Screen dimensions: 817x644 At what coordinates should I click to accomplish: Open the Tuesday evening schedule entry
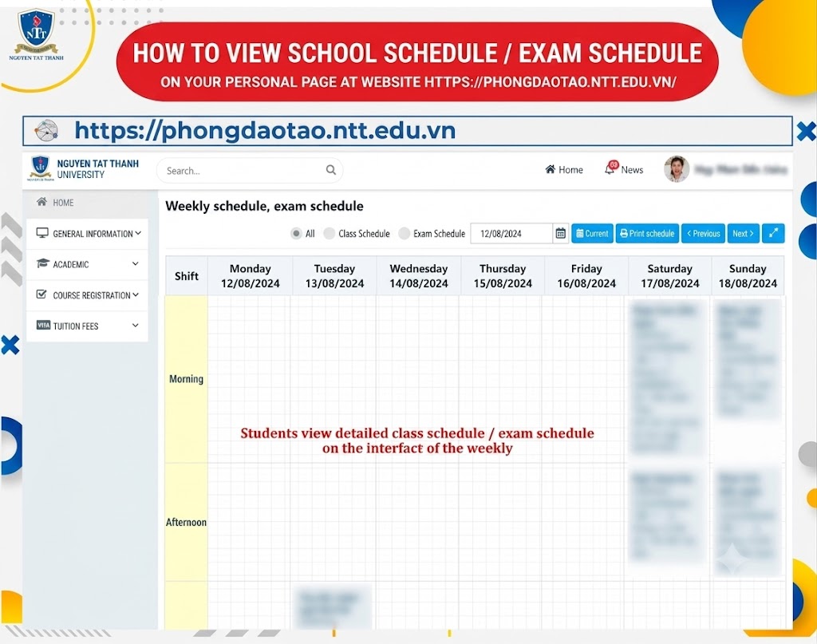pos(333,606)
